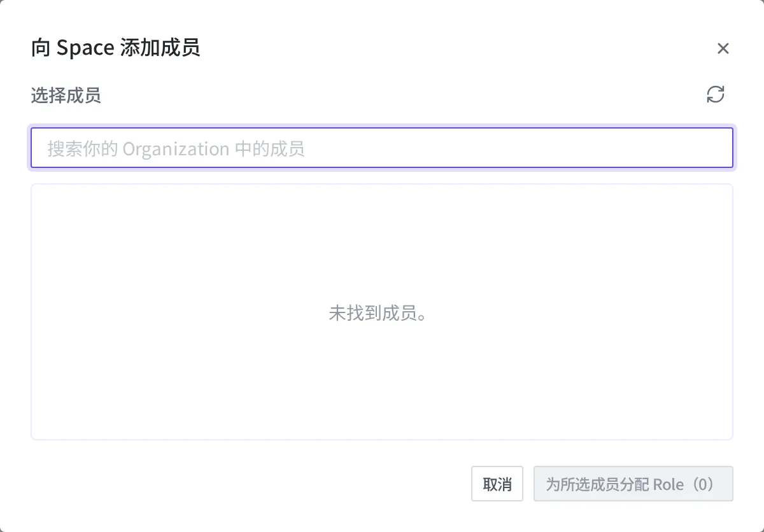Focus the Organization member search field

(x=382, y=148)
